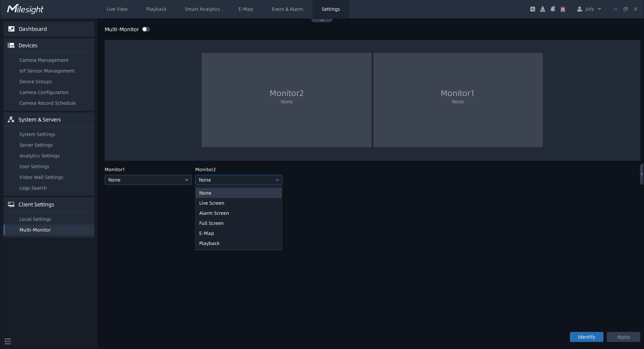
Task: Switch to the Playback menu
Action: [156, 9]
